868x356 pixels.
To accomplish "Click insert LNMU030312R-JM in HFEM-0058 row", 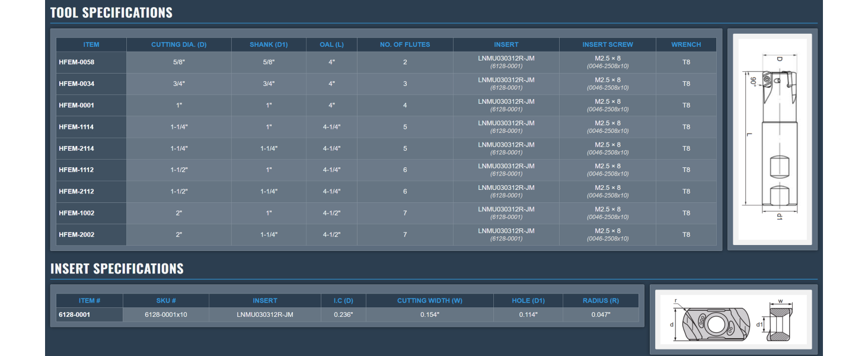I will [506, 58].
